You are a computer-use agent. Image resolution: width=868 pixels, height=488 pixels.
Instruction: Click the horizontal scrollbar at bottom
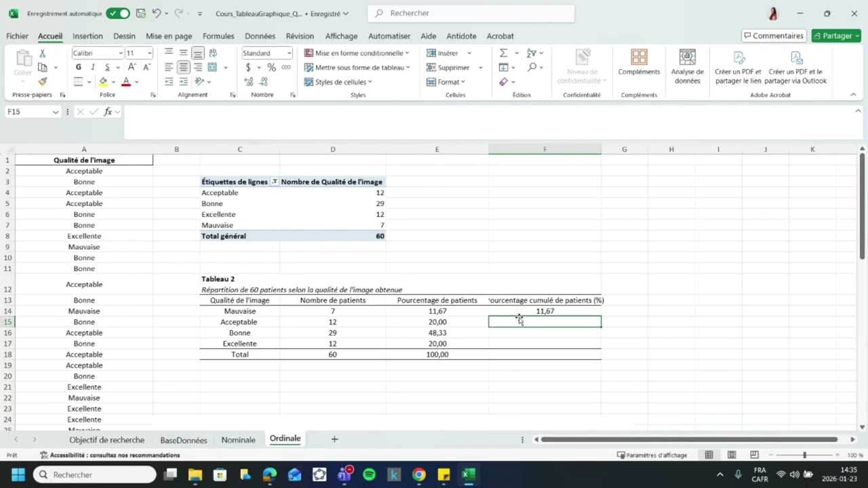pyautogui.click(x=690, y=439)
